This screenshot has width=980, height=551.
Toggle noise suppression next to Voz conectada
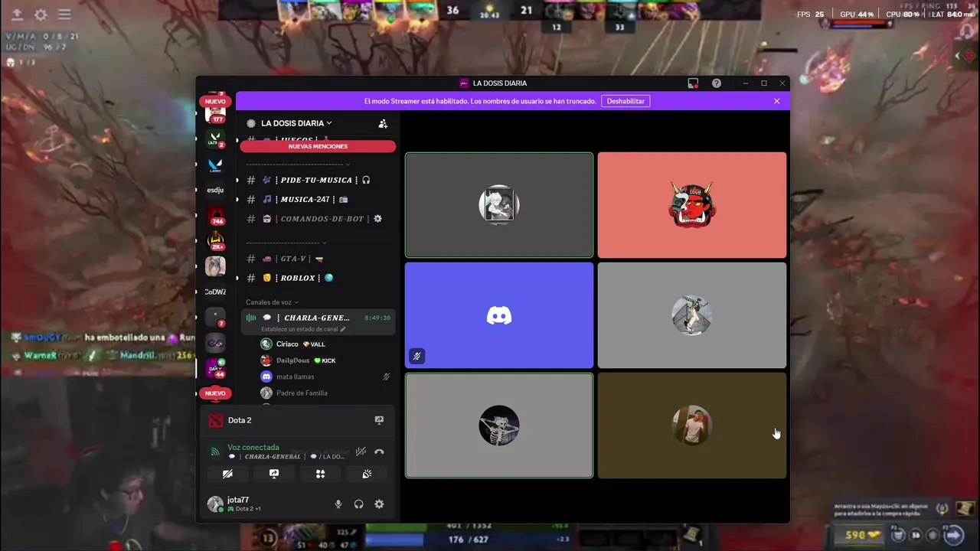[361, 452]
